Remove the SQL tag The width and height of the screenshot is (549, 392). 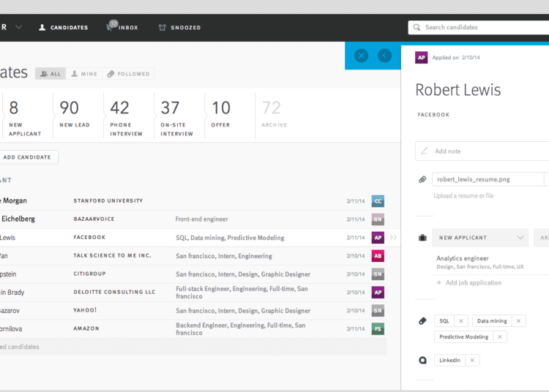460,321
